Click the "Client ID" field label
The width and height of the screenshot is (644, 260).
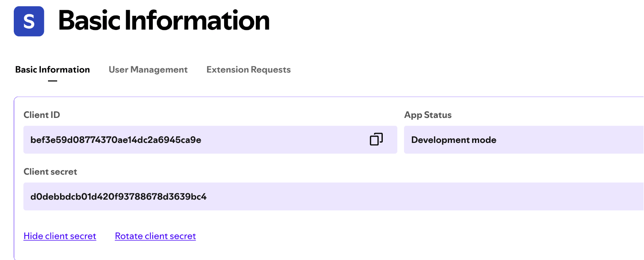[x=42, y=115]
